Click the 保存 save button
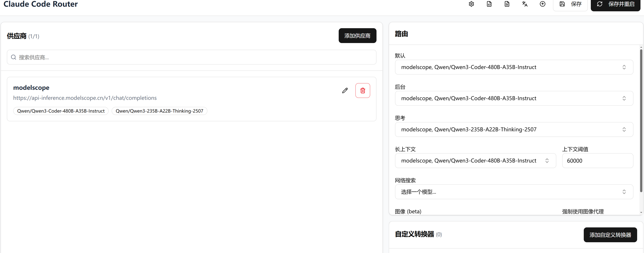The height and width of the screenshot is (253, 644). pos(570,4)
